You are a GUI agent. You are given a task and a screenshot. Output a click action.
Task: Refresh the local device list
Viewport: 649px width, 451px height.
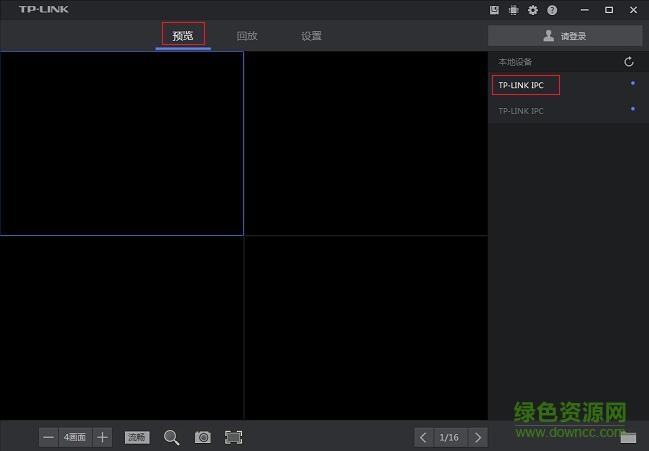click(629, 62)
